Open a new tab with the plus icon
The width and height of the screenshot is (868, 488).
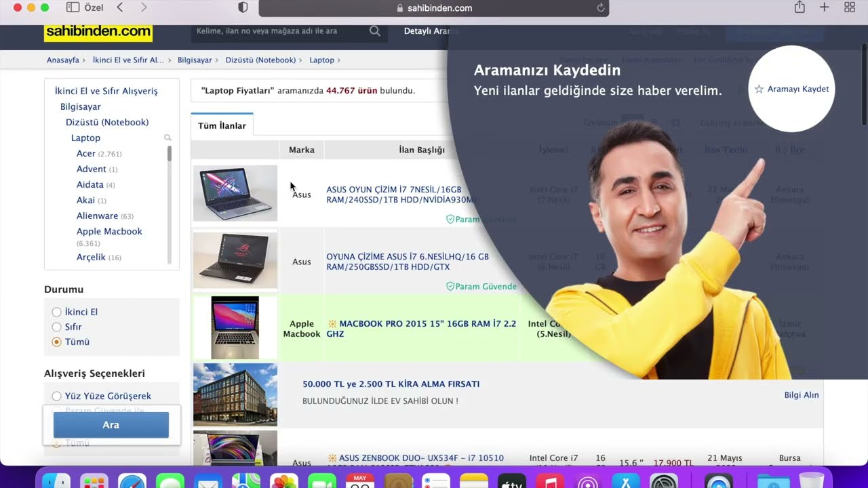point(825,7)
